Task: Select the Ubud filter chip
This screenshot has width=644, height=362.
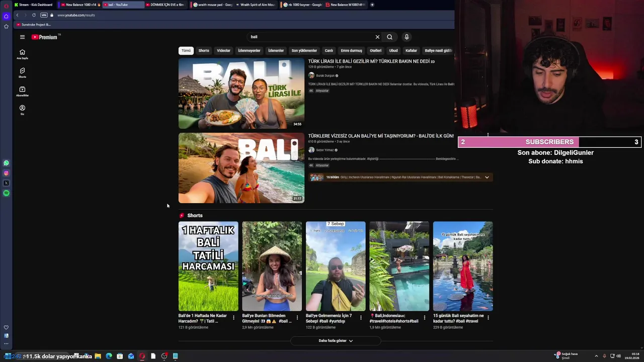Action: (x=393, y=50)
